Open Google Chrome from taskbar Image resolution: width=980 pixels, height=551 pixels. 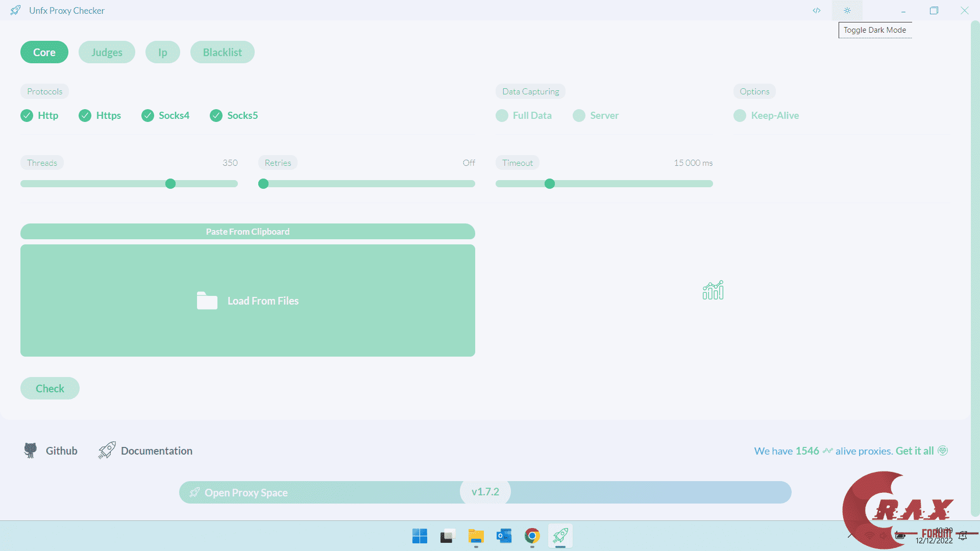(532, 536)
